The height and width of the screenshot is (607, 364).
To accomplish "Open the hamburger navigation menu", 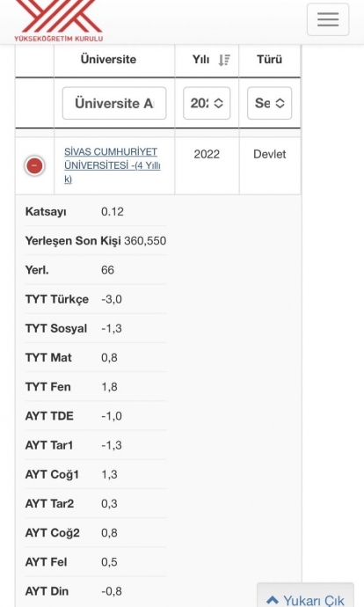I will coord(328,19).
